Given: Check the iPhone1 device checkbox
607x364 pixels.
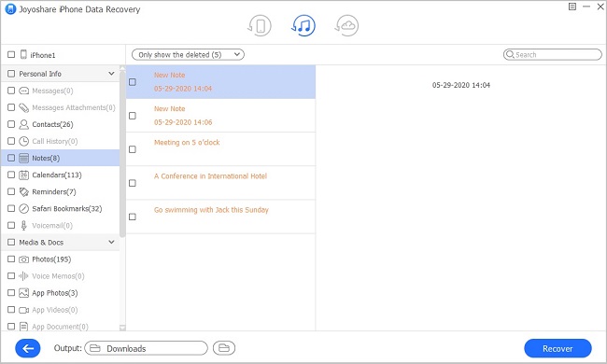Looking at the screenshot, I should (x=11, y=54).
